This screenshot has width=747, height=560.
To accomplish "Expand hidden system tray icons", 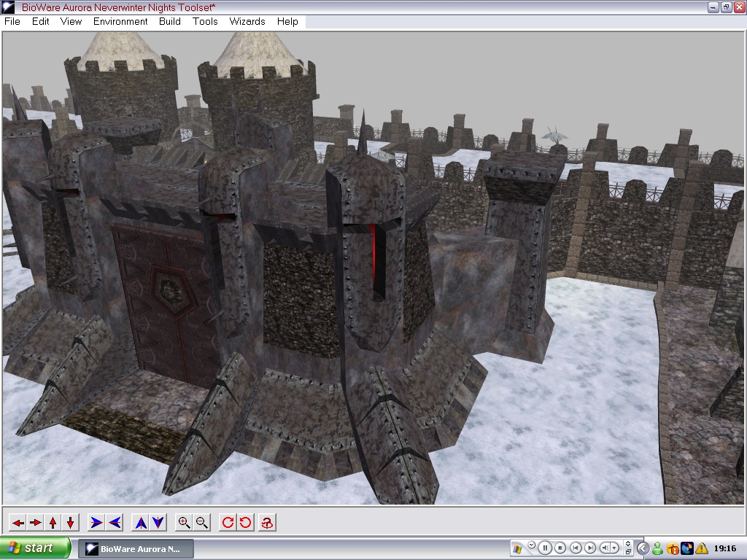I will coord(643,548).
